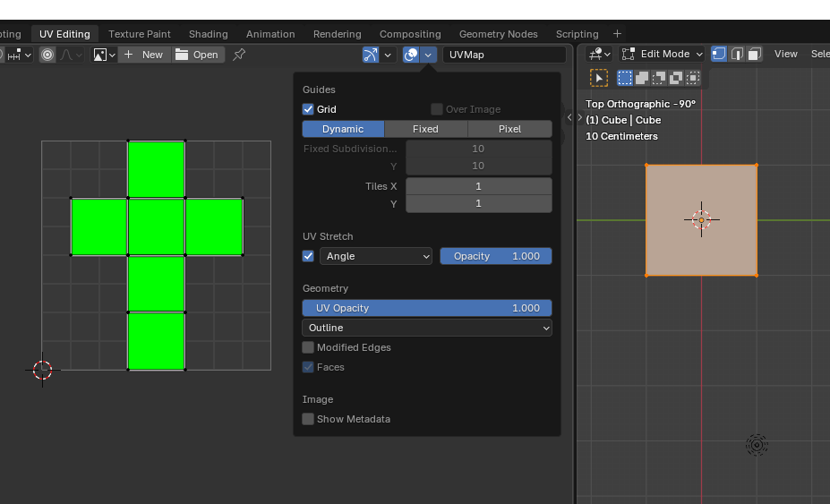Image resolution: width=830 pixels, height=504 pixels.
Task: Toggle the Faces checkbox
Action: coord(308,367)
